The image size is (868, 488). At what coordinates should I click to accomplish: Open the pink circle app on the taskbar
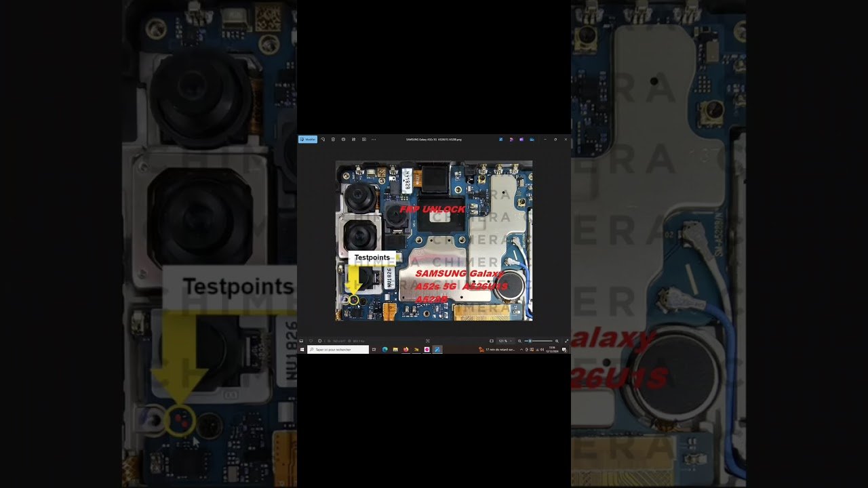pos(427,350)
